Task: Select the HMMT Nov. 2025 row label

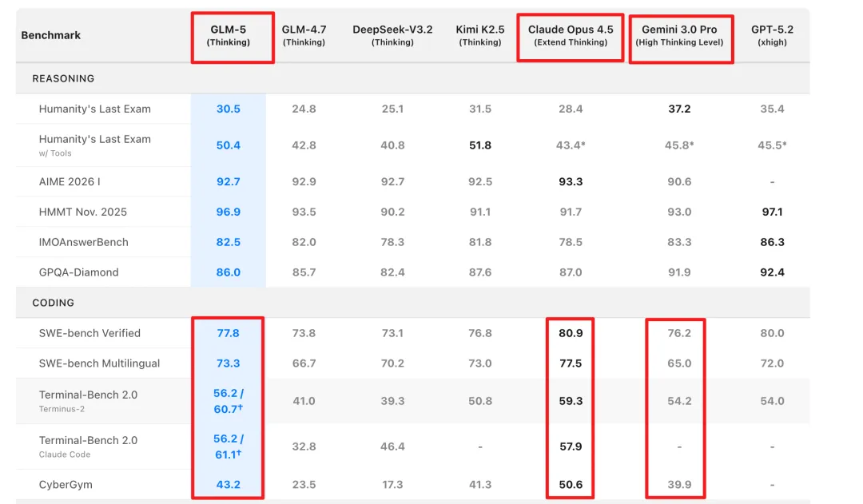Action: point(82,212)
